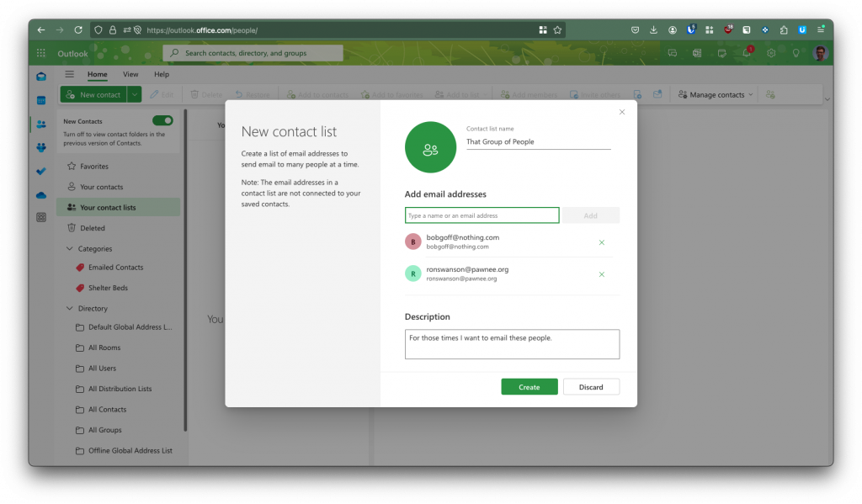Remove bobgoff@nothing.com from the list
This screenshot has width=862, height=504.
pos(601,242)
